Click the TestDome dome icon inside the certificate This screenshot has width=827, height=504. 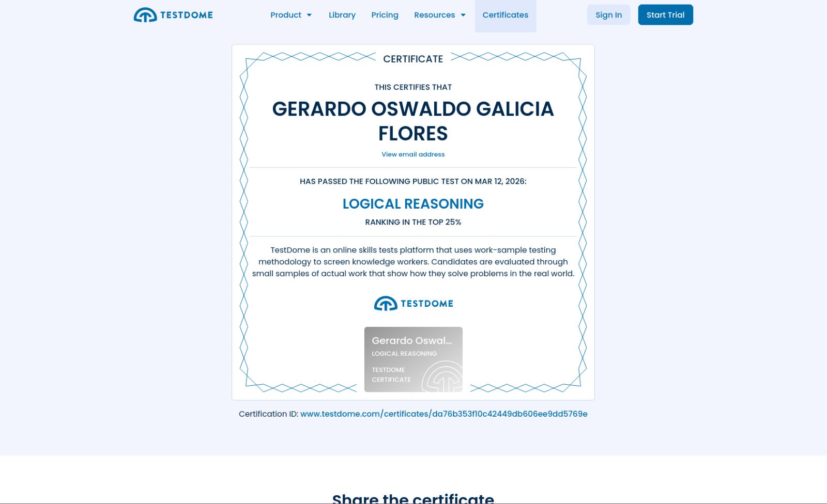[x=386, y=304]
